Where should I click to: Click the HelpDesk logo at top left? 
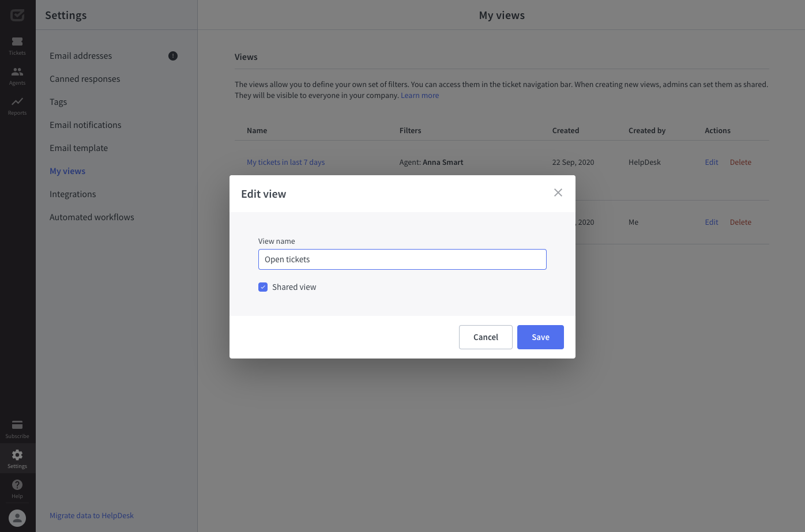click(17, 15)
